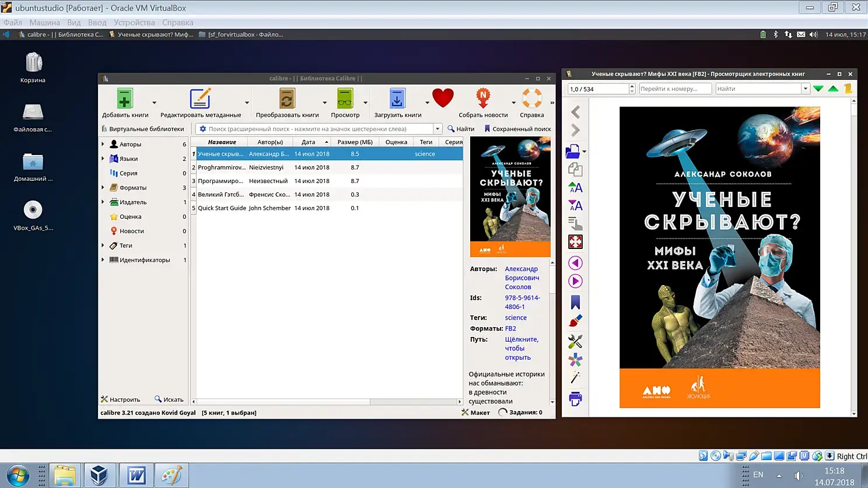Go back using viewer's left chevron

coord(576,112)
